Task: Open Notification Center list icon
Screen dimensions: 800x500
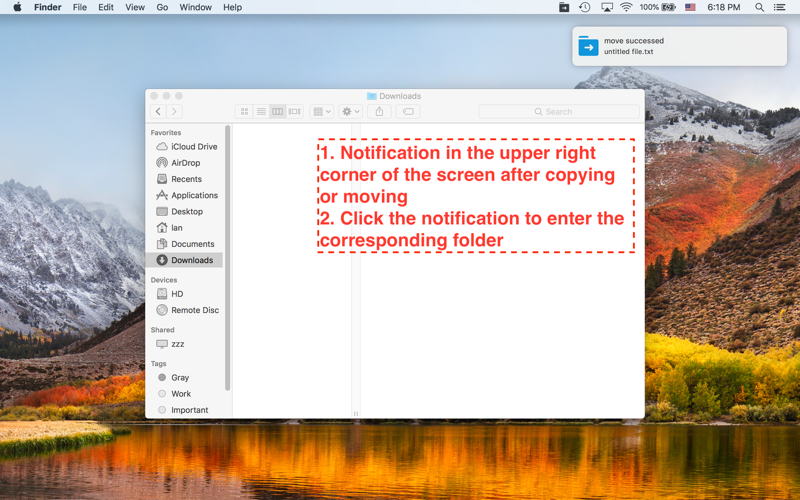Action: (779, 7)
